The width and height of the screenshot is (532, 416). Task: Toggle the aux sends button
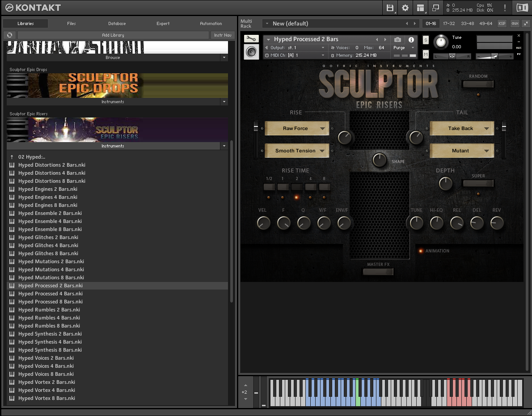click(515, 23)
